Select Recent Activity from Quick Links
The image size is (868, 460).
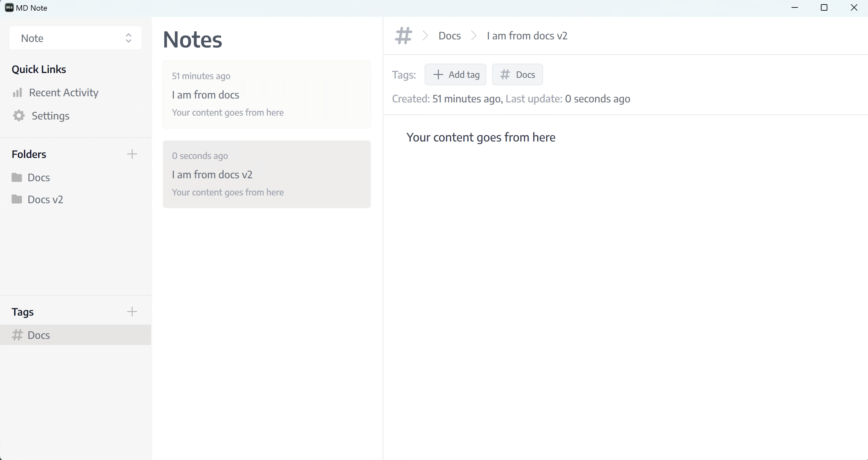64,92
